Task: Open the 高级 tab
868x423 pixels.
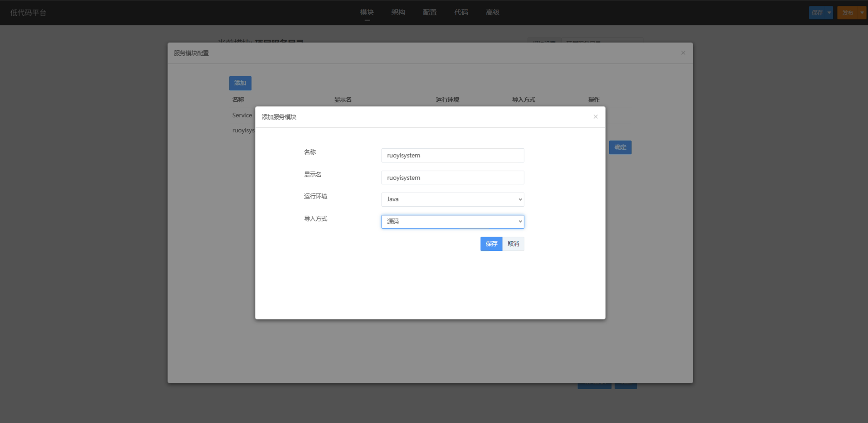Action: coord(492,12)
